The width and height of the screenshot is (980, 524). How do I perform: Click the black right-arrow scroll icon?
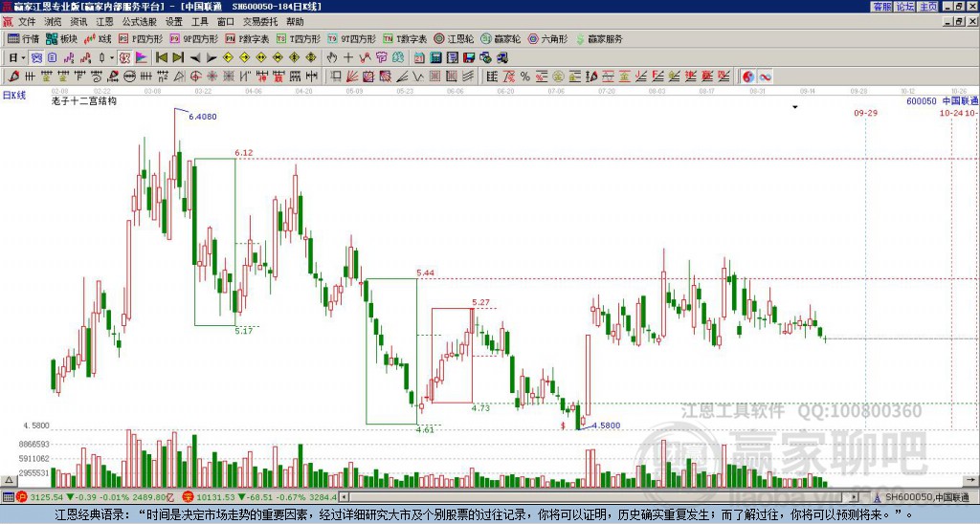pyautogui.click(x=212, y=58)
